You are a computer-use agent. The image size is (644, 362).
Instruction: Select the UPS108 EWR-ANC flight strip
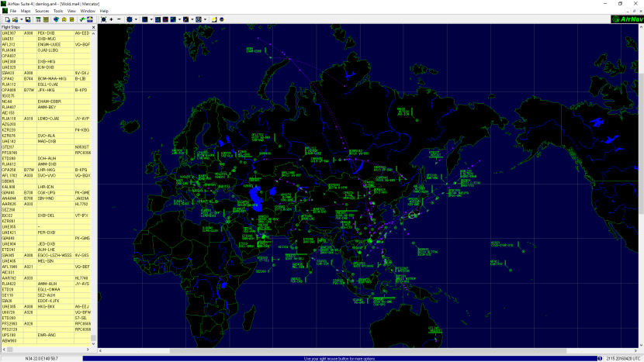tap(47, 335)
